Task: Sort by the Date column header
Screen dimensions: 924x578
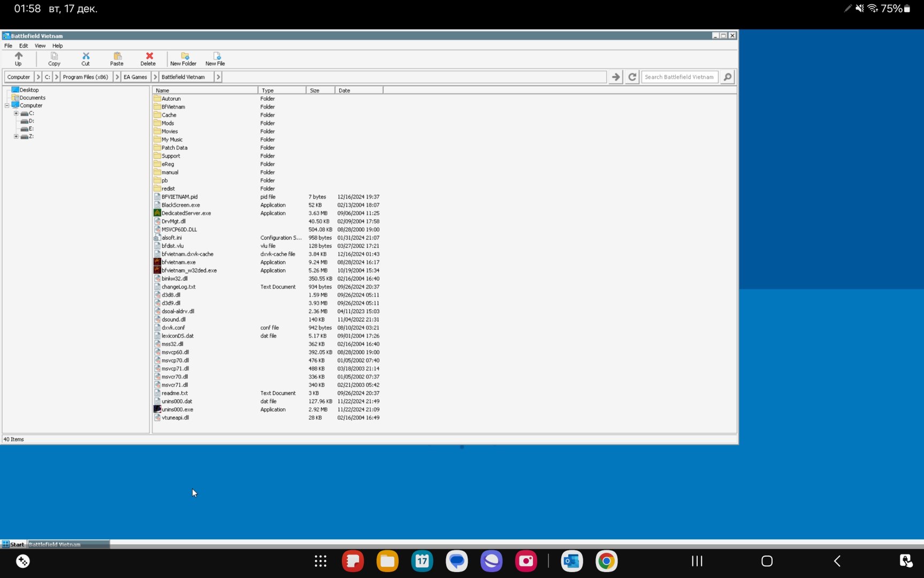Action: (x=359, y=90)
